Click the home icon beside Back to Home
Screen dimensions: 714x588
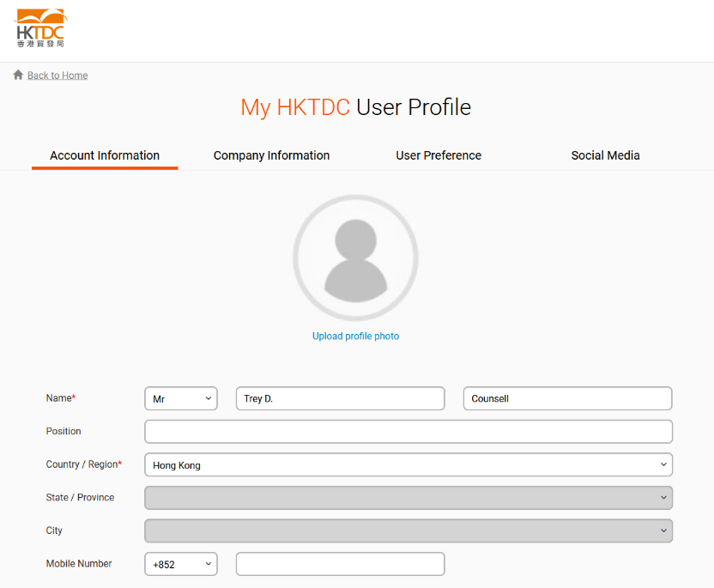click(x=18, y=75)
